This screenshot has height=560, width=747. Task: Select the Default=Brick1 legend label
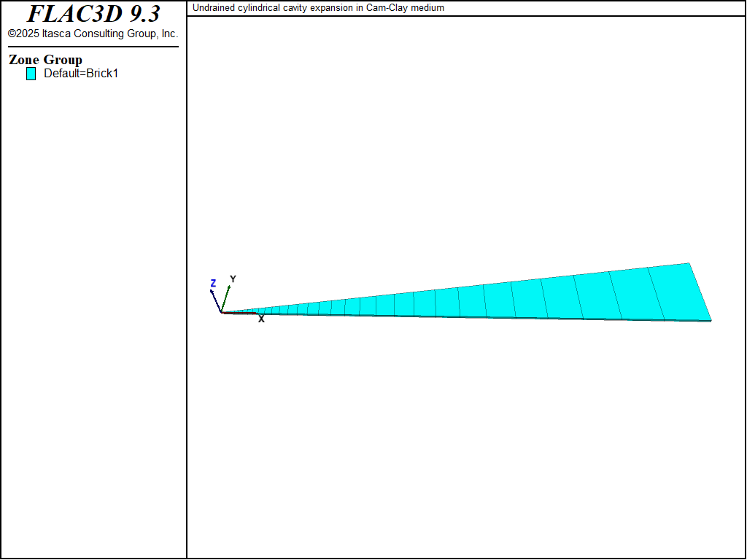(x=80, y=74)
